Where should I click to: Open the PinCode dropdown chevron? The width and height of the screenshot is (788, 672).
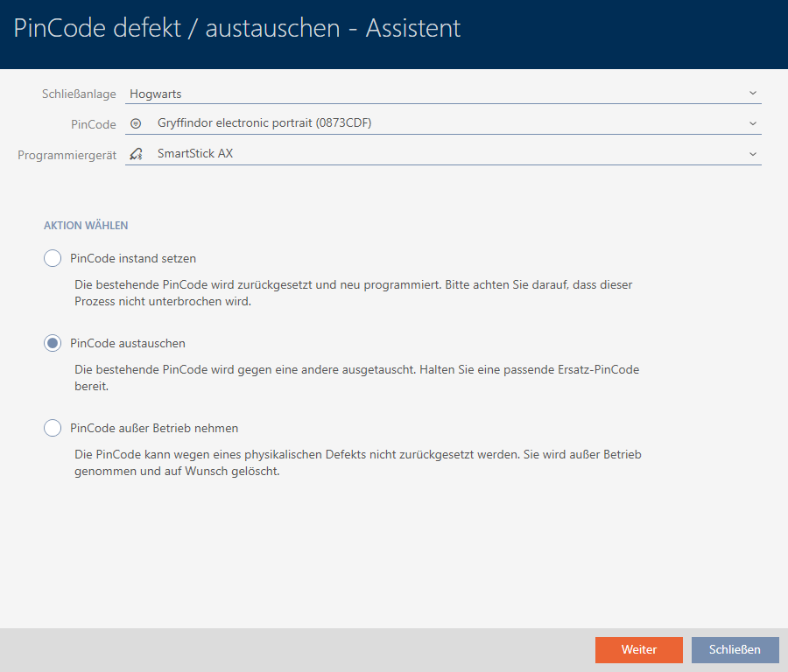coord(752,123)
